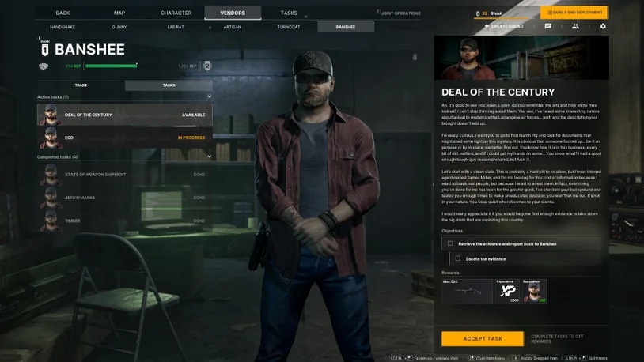644x362 pixels.
Task: Switch to the Trade tab
Action: (81, 85)
